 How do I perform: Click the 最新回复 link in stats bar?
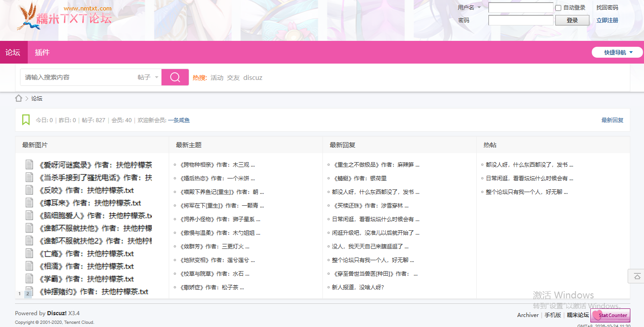tap(612, 120)
